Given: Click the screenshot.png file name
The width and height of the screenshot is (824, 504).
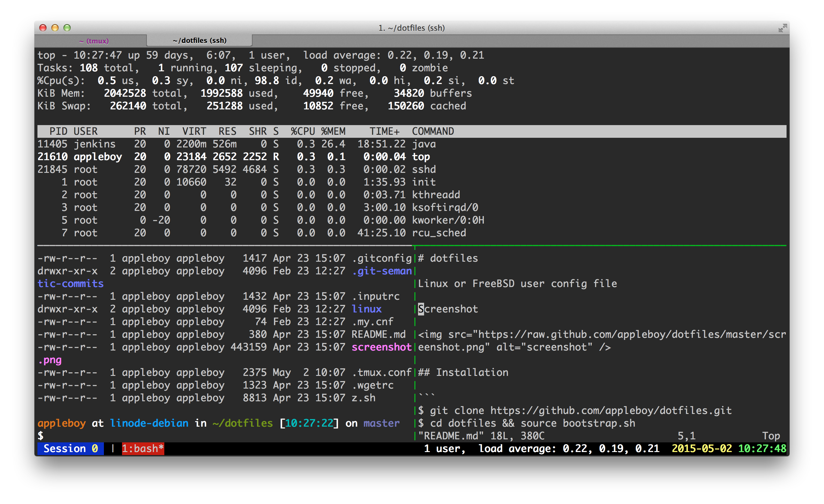Looking at the screenshot, I should coord(381,347).
